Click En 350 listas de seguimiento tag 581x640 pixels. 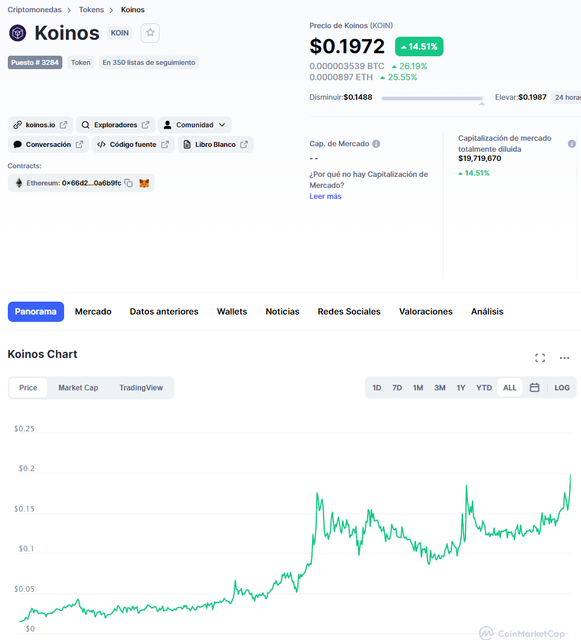[149, 62]
